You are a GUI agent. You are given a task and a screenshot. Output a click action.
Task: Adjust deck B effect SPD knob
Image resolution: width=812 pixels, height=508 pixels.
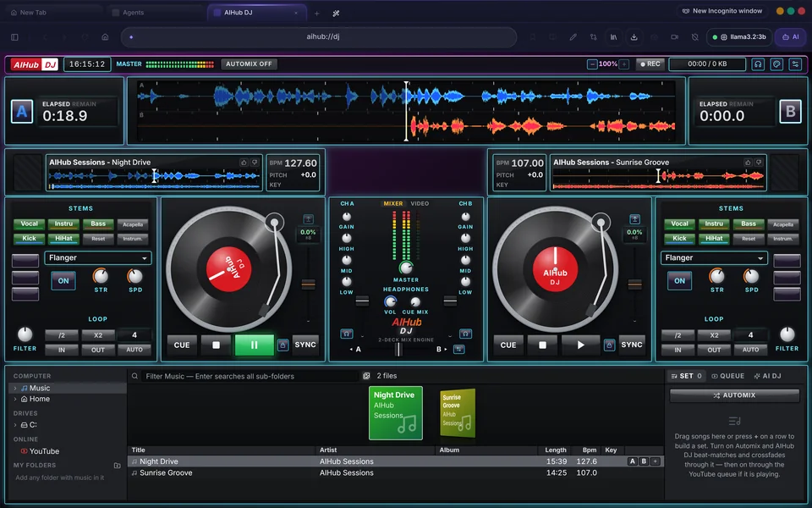click(751, 276)
